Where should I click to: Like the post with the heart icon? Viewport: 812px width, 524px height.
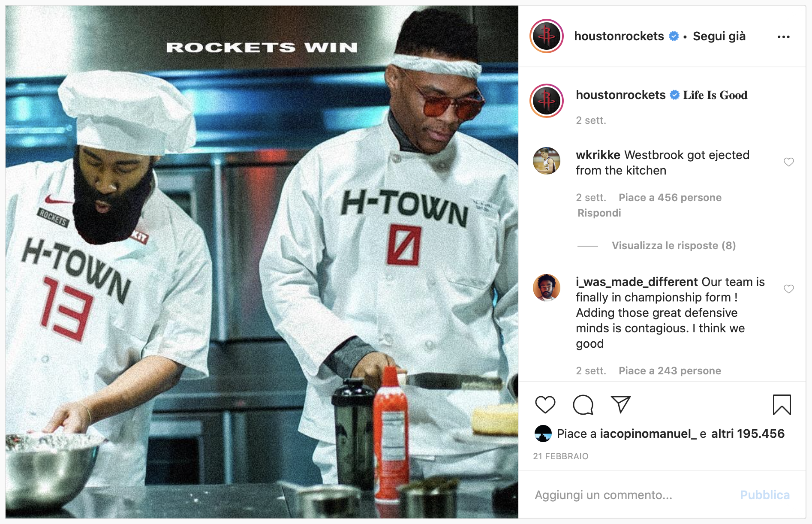(545, 405)
